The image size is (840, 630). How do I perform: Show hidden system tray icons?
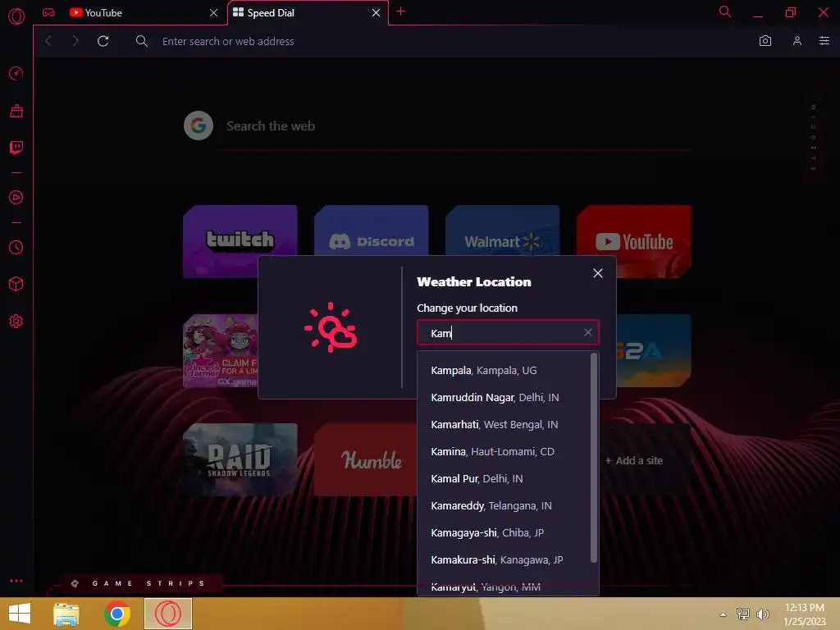coord(724,614)
